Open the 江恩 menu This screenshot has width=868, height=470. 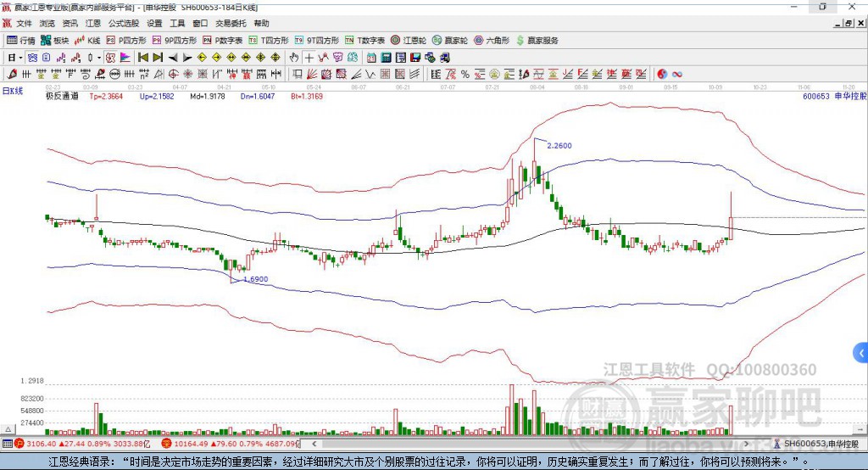pos(93,23)
